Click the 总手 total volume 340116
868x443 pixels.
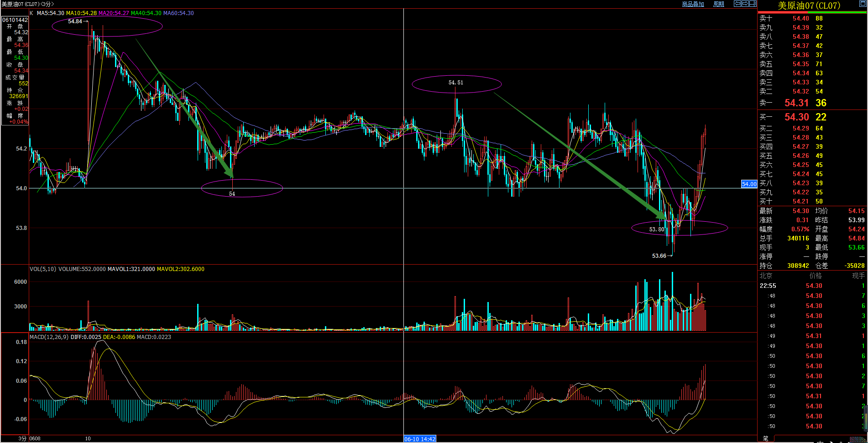pos(798,238)
